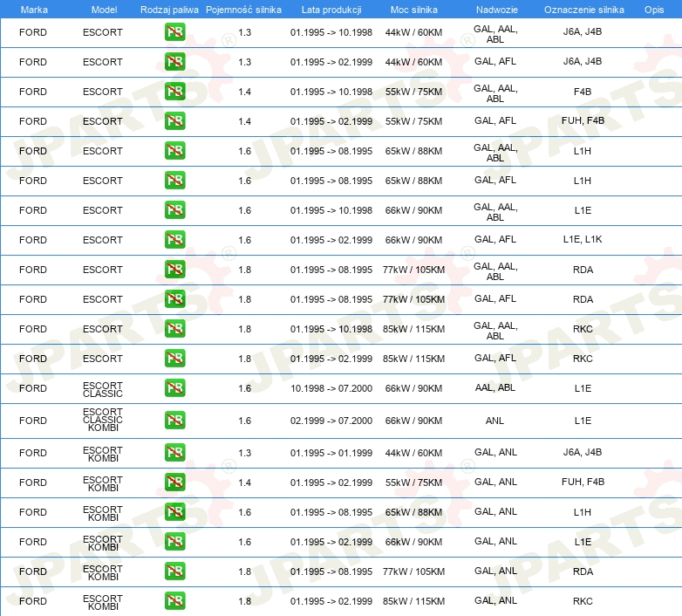The height and width of the screenshot is (616, 682).
Task: Click the body cell reading only 'ANL'
Action: [495, 421]
